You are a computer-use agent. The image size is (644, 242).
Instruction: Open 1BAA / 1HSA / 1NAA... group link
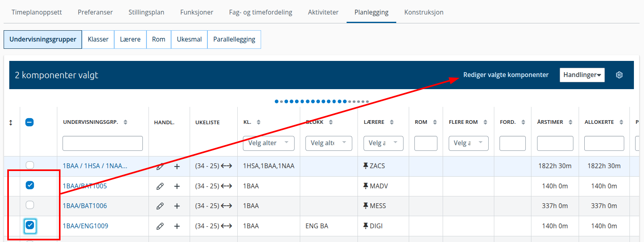(95, 166)
